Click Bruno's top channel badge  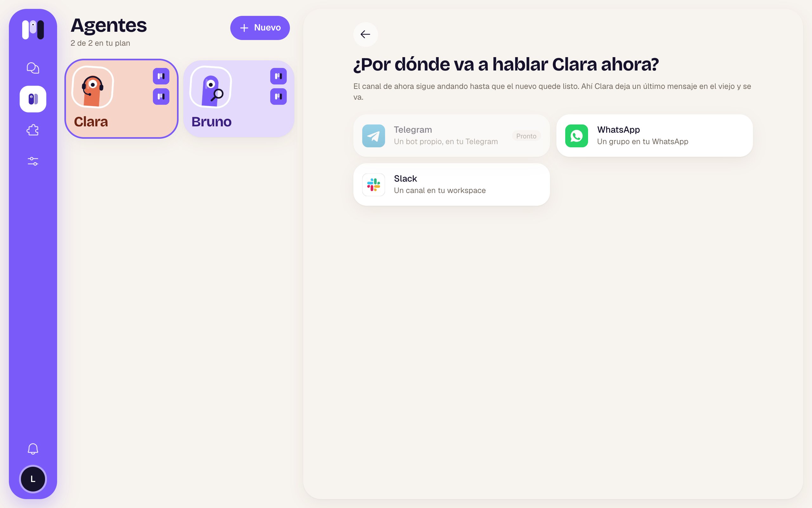278,76
